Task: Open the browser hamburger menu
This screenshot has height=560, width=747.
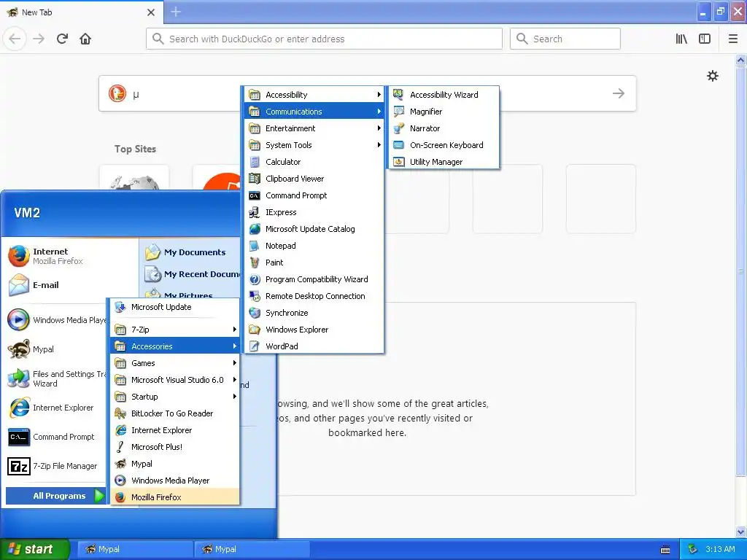Action: (732, 39)
